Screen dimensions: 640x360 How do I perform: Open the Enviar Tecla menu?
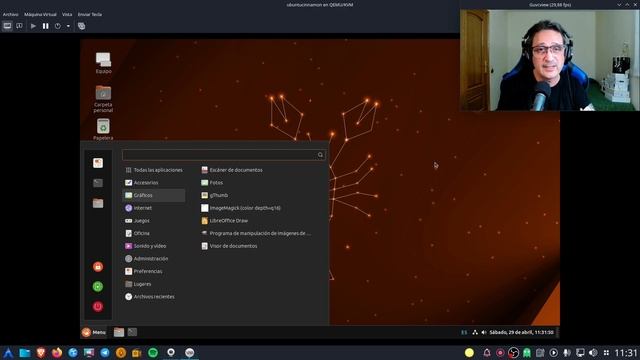(x=90, y=14)
